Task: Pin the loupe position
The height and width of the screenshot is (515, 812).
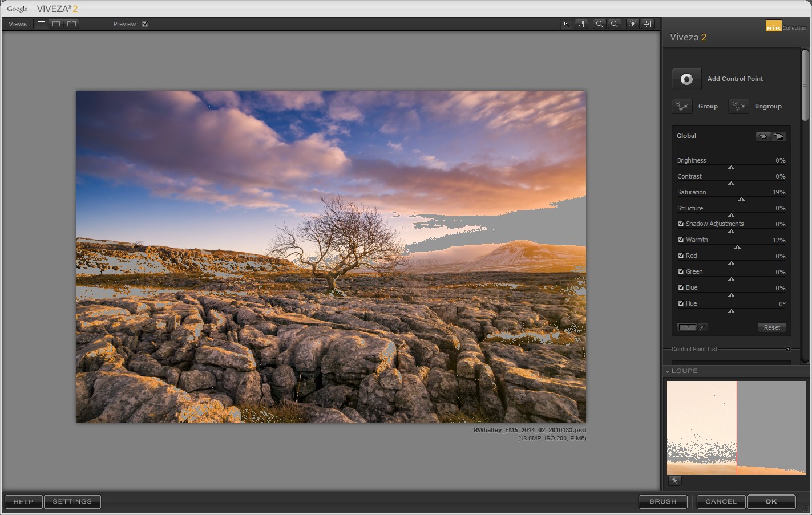Action: (x=674, y=481)
